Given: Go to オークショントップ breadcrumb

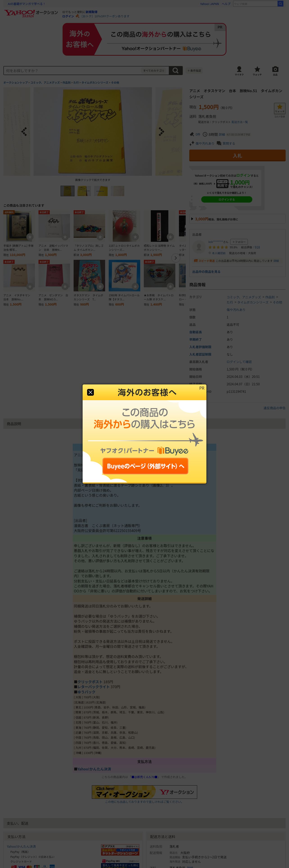Looking at the screenshot, I should click(16, 82).
